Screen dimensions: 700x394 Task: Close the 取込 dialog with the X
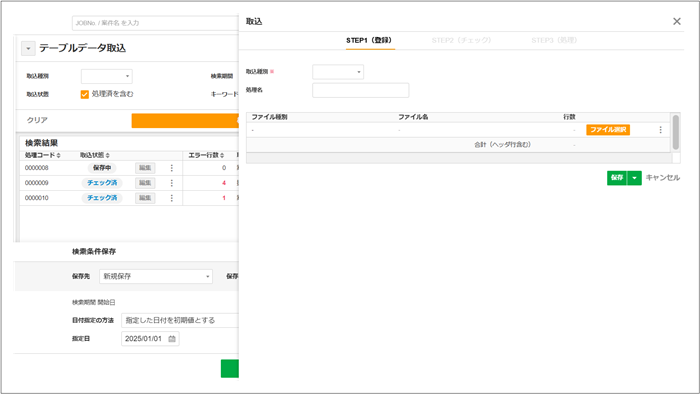coord(677,21)
